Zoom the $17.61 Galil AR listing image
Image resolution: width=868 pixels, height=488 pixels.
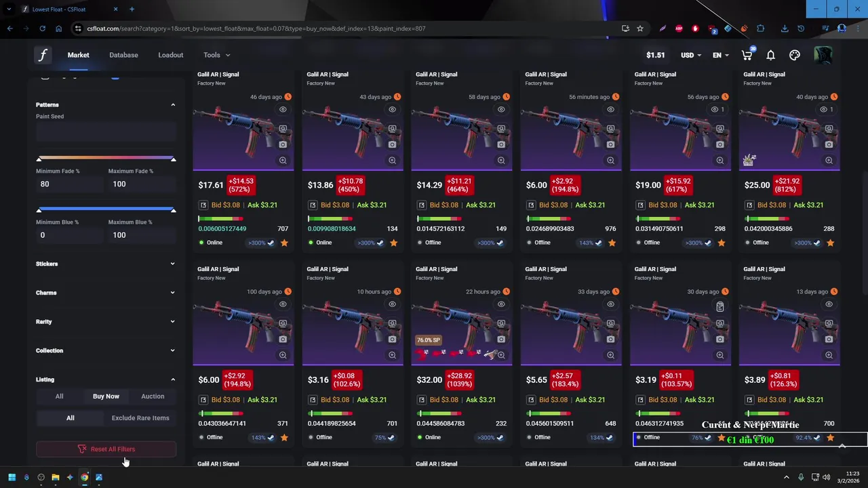283,161
